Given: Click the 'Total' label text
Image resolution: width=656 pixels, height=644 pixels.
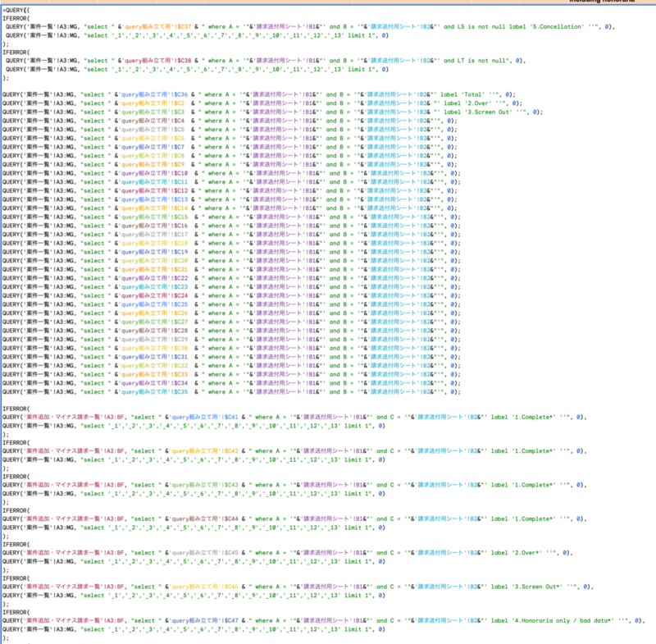Looking at the screenshot, I should (473, 94).
